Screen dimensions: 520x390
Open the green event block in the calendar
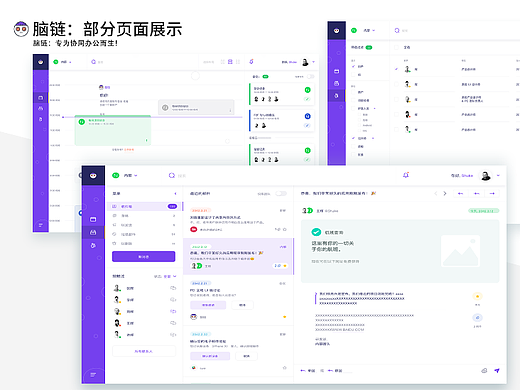(113, 130)
